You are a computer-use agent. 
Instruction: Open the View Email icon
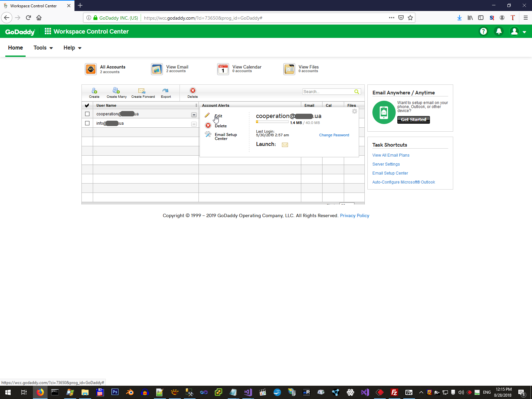coord(157,69)
